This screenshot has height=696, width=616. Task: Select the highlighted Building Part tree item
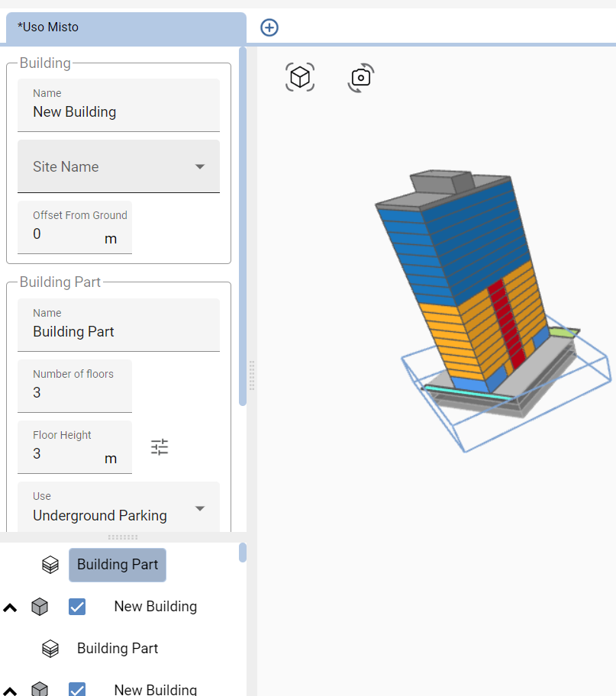[x=118, y=565]
